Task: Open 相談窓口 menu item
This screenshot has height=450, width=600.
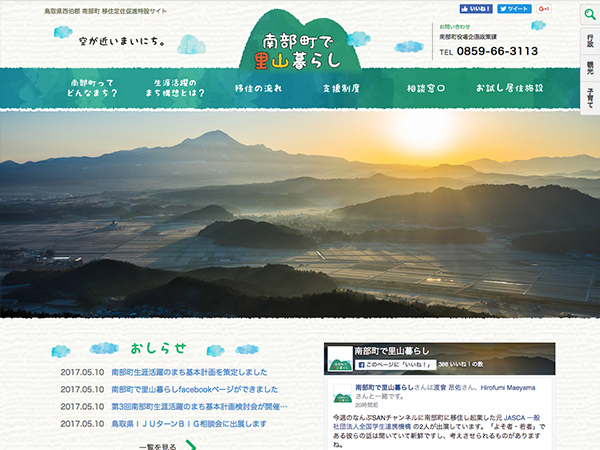Action: [426, 88]
